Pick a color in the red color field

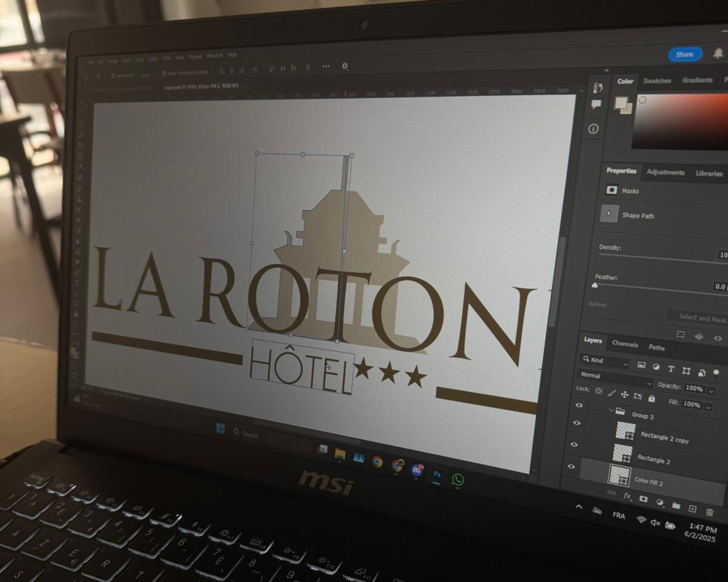point(679,121)
